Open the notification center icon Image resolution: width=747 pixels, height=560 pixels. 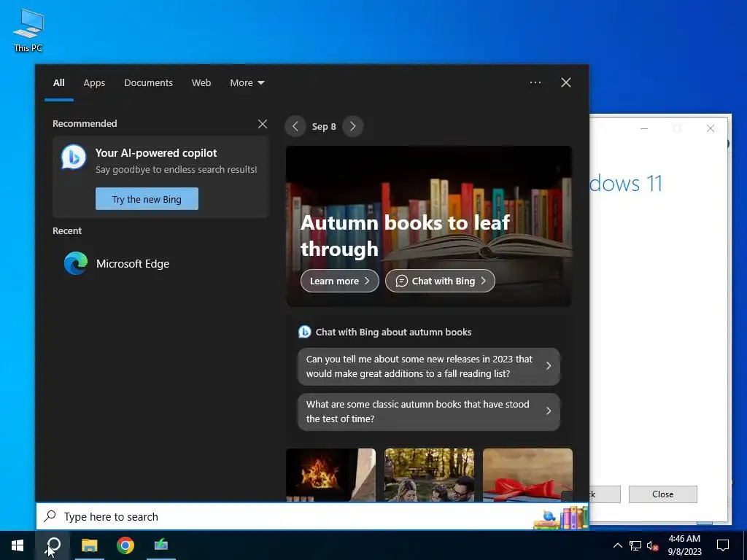pos(723,545)
